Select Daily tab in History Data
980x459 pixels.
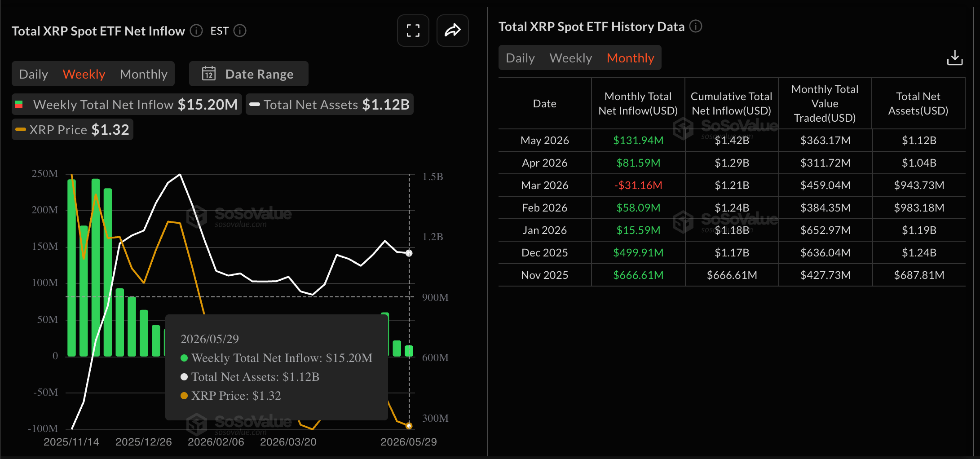520,58
